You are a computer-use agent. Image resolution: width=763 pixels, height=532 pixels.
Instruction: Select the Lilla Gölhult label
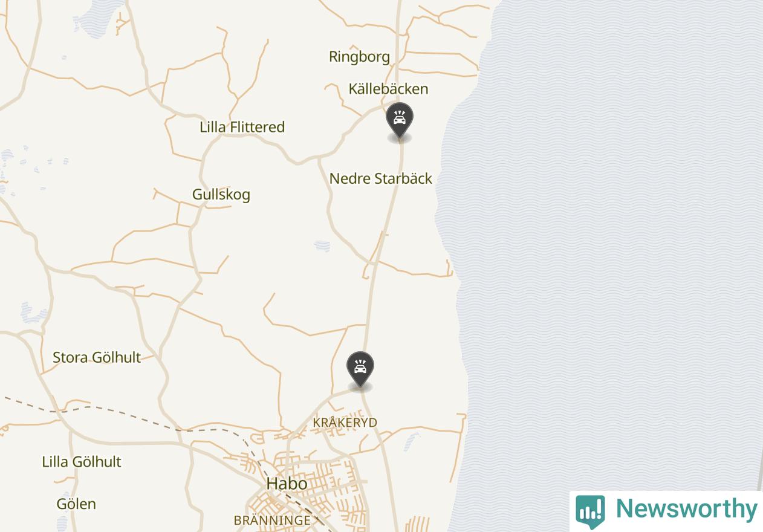tap(82, 462)
